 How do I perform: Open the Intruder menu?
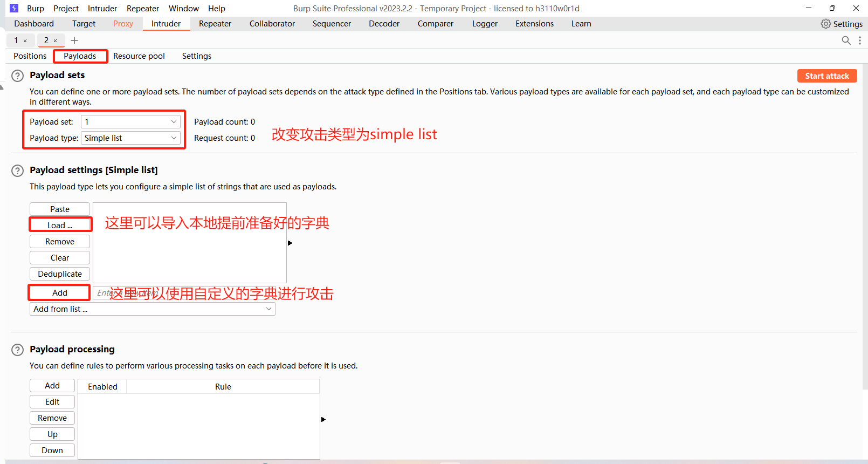[x=102, y=9]
